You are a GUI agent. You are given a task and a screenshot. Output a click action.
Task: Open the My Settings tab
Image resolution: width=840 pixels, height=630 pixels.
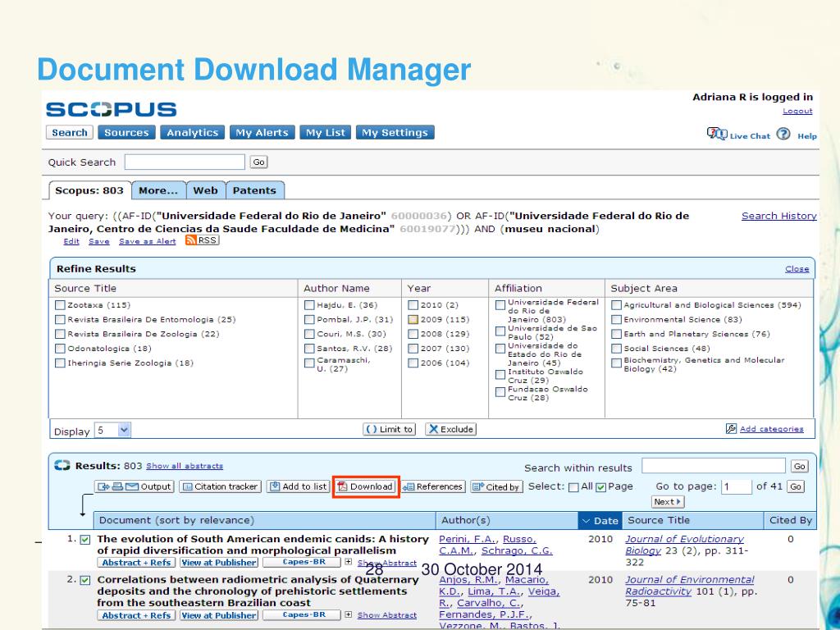tap(395, 132)
